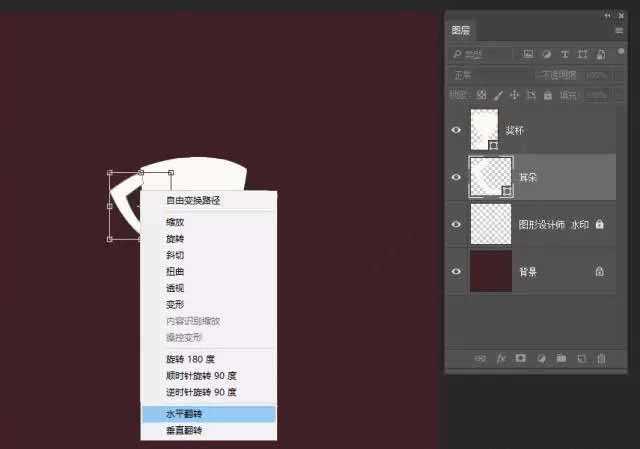Click lock icon on 水印 layer

(599, 224)
